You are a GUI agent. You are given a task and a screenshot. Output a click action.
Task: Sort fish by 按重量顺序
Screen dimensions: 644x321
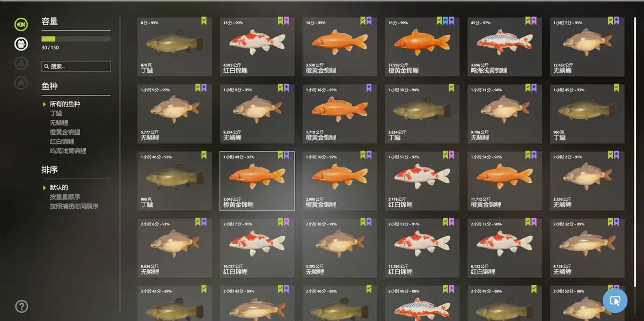[65, 197]
